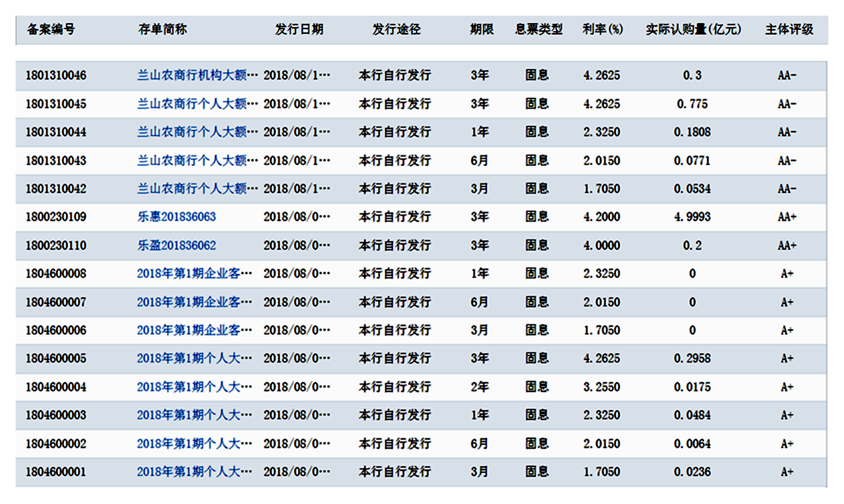Click subscription amount 0.0175
The width and height of the screenshot is (844, 504).
[692, 387]
